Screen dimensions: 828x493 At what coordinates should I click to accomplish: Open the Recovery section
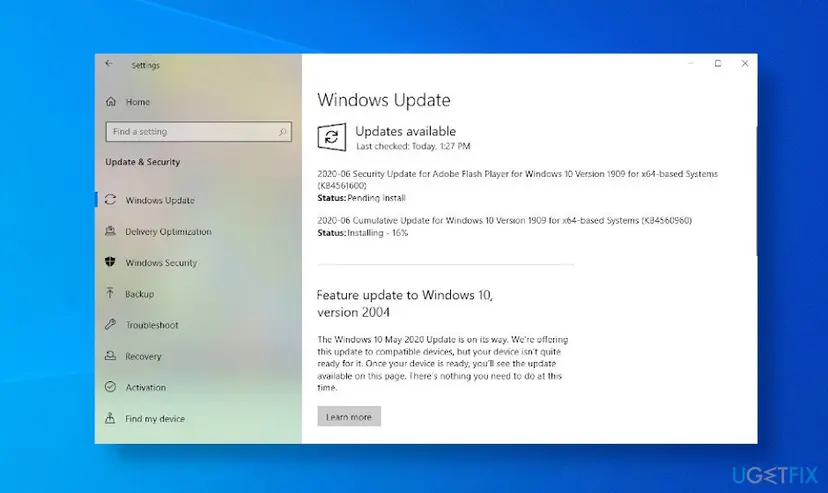click(x=143, y=356)
